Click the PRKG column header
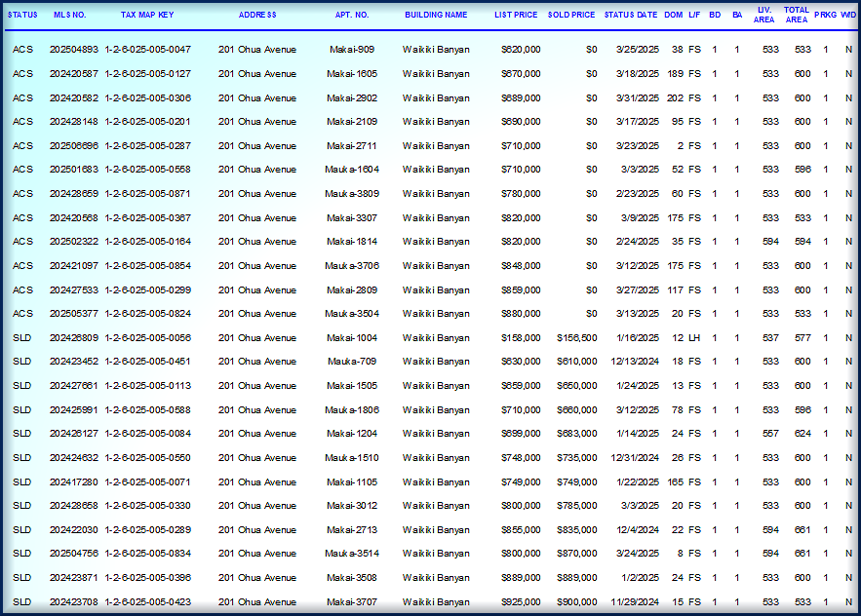The height and width of the screenshot is (616, 861). tap(825, 15)
